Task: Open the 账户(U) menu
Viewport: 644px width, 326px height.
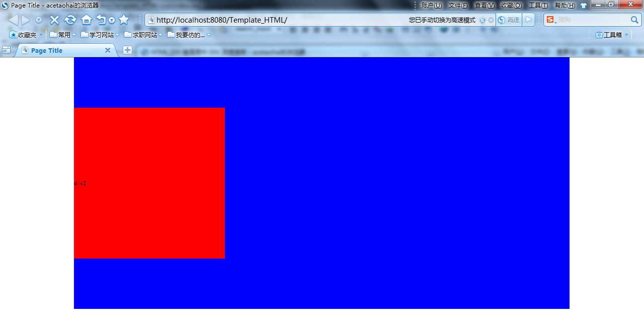Action: pyautogui.click(x=432, y=6)
